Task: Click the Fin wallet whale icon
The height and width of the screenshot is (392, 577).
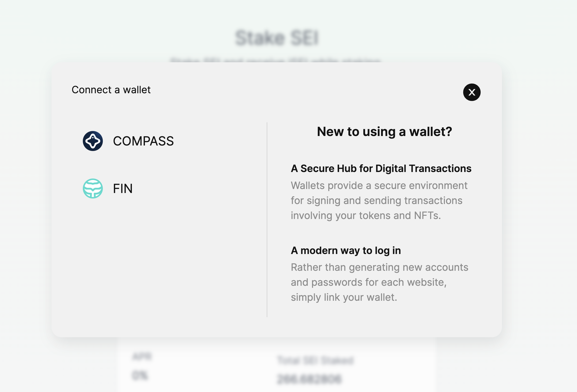Action: 93,188
